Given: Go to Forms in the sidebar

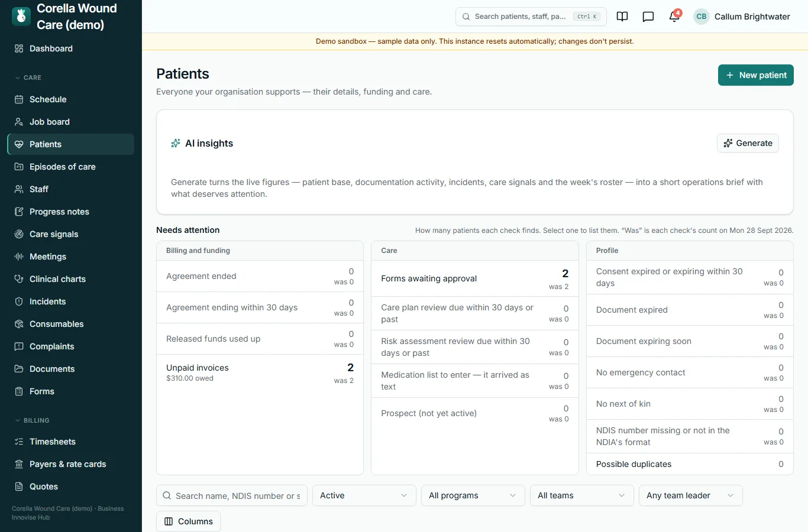Looking at the screenshot, I should (70, 391).
